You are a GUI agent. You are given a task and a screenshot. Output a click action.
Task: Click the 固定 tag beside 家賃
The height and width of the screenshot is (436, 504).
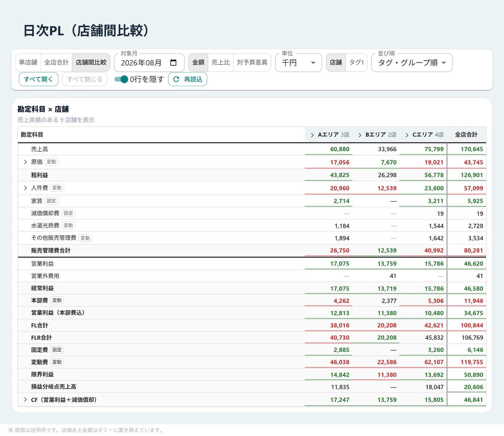[51, 201]
